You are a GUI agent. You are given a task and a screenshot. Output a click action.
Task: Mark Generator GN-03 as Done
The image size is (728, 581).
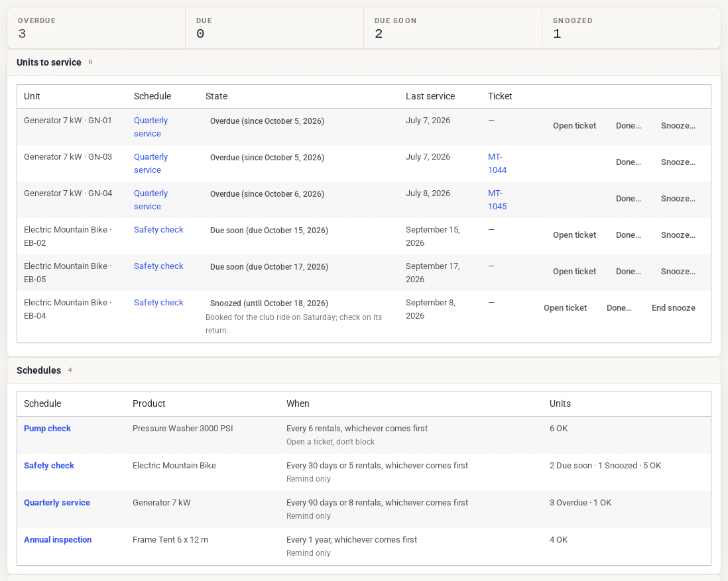click(x=628, y=162)
